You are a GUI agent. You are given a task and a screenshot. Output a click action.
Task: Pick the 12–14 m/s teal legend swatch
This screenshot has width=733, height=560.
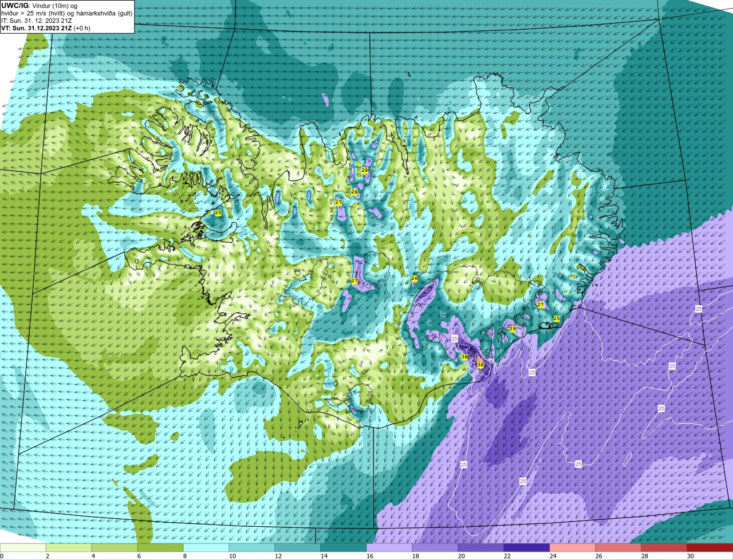point(298,548)
